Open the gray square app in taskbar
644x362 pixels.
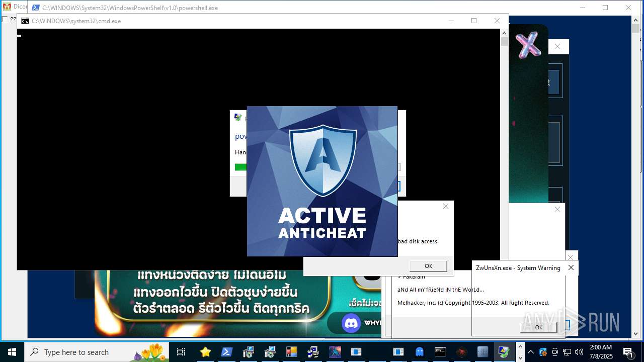(482, 352)
